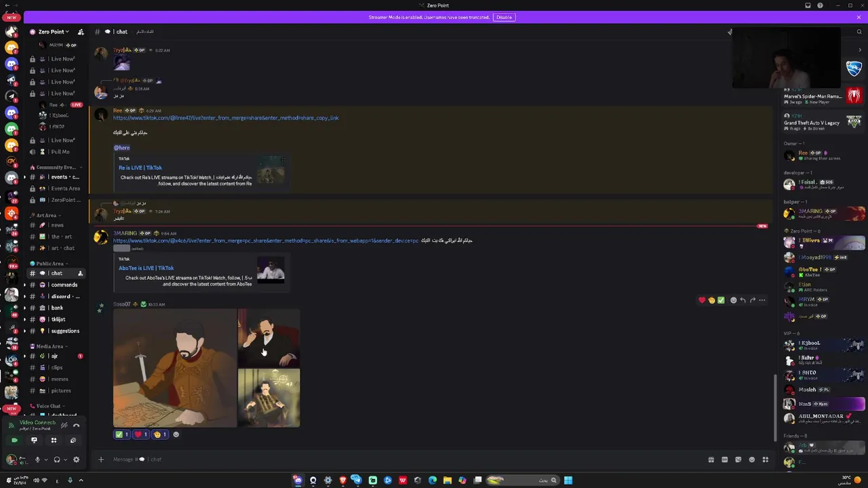The height and width of the screenshot is (488, 868).
Task: Open the memes channel
Action: 56,379
